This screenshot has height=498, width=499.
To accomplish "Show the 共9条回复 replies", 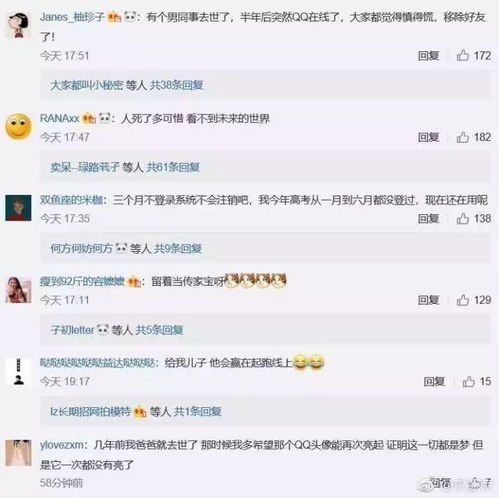I will [x=178, y=249].
